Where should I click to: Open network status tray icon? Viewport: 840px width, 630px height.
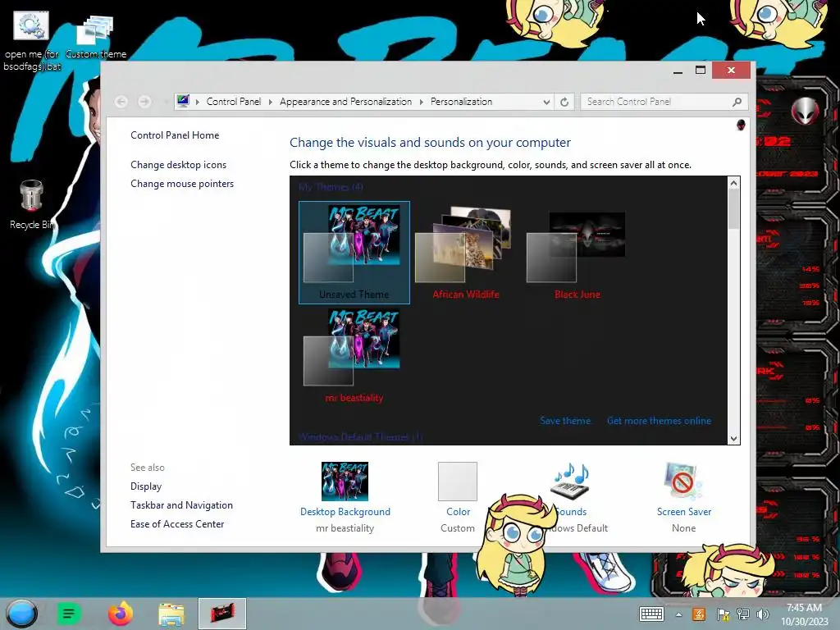743,614
